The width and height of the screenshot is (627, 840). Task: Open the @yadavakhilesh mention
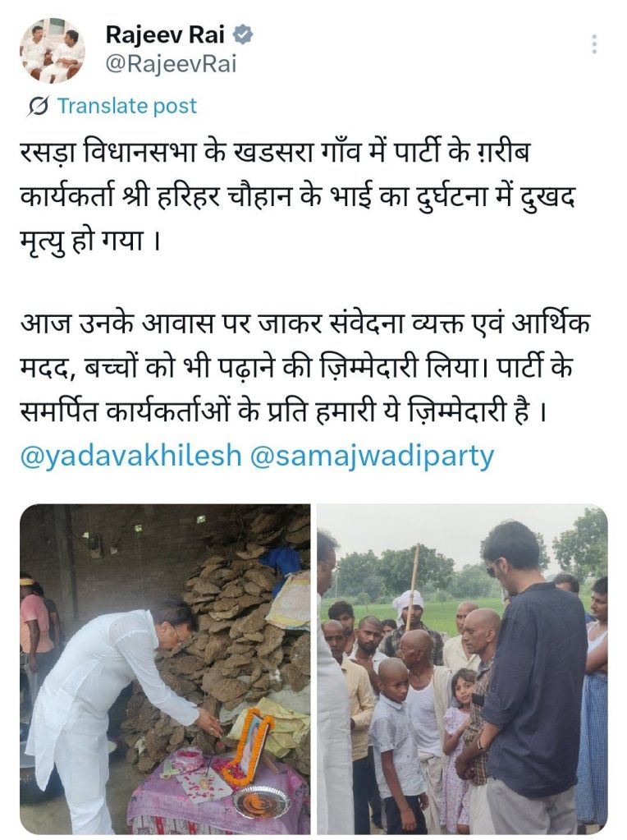pyautogui.click(x=131, y=456)
